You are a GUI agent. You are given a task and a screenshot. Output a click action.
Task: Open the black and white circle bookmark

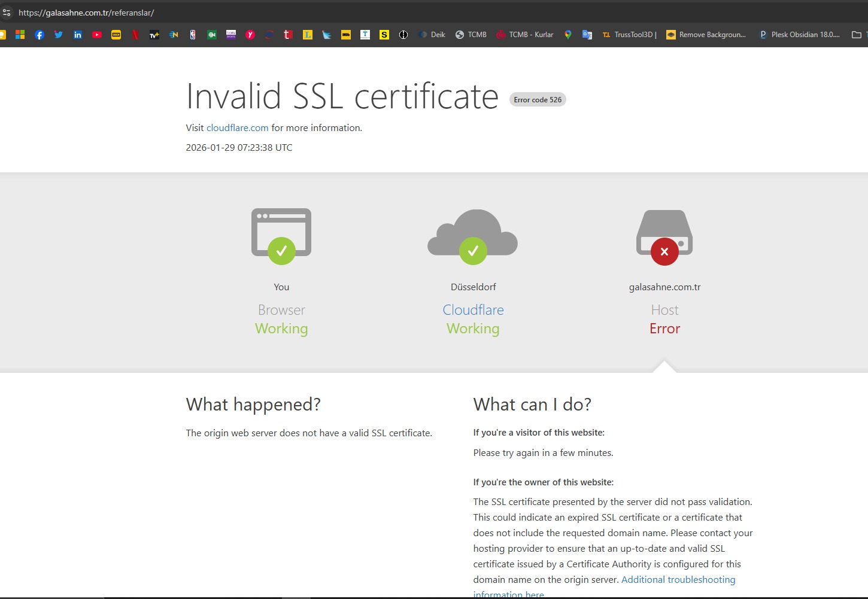click(403, 35)
